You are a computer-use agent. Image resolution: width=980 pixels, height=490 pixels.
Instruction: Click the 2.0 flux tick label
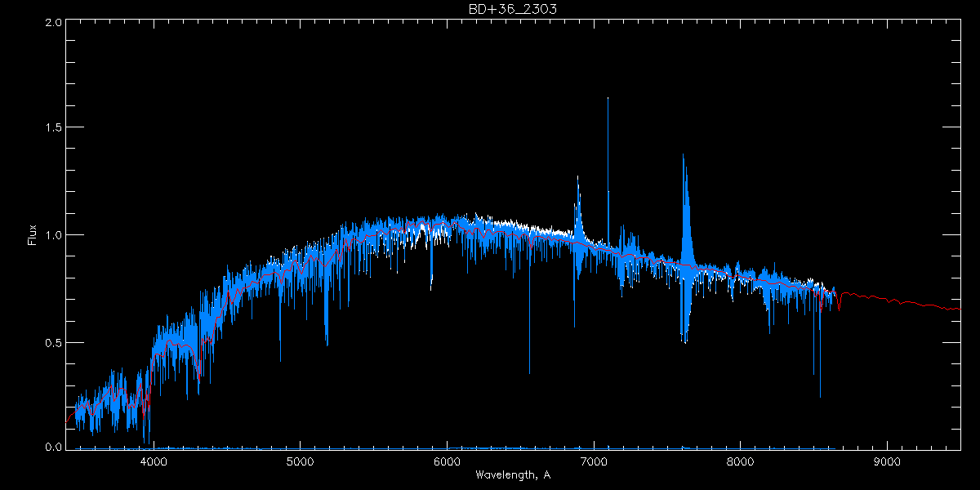[54, 23]
